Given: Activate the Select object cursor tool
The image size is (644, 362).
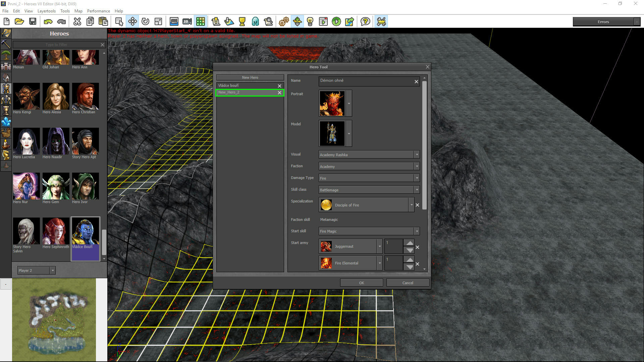Looking at the screenshot, I should [x=119, y=22].
